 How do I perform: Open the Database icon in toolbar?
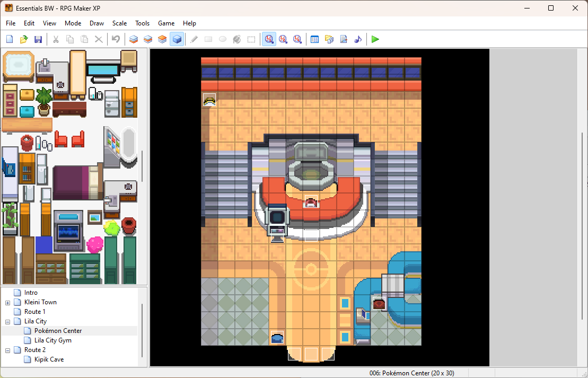click(314, 39)
